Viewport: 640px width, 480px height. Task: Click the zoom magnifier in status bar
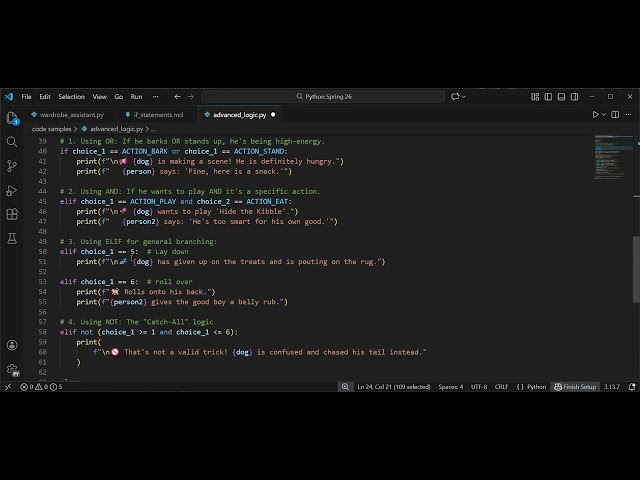click(x=345, y=387)
